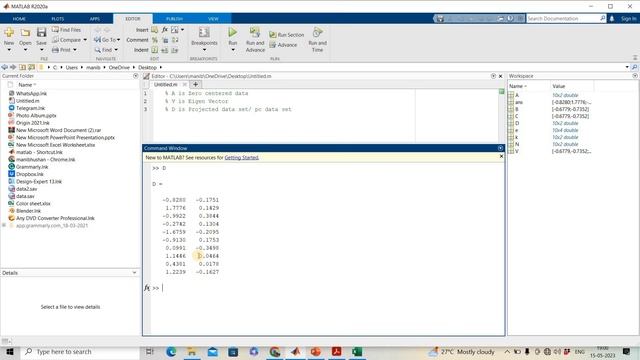Open Workspace panel actions menu
This screenshot has height=360, width=640.
point(635,76)
